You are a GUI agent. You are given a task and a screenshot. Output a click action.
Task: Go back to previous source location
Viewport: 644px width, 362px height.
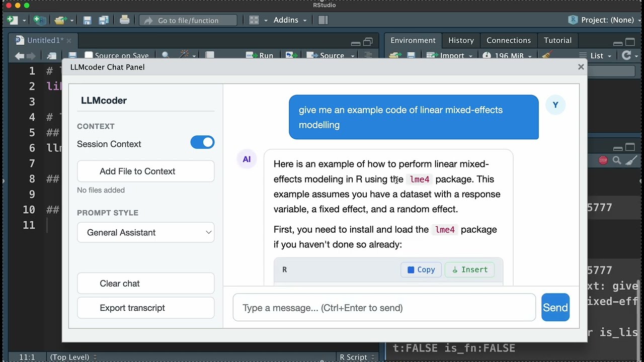[x=20, y=56]
